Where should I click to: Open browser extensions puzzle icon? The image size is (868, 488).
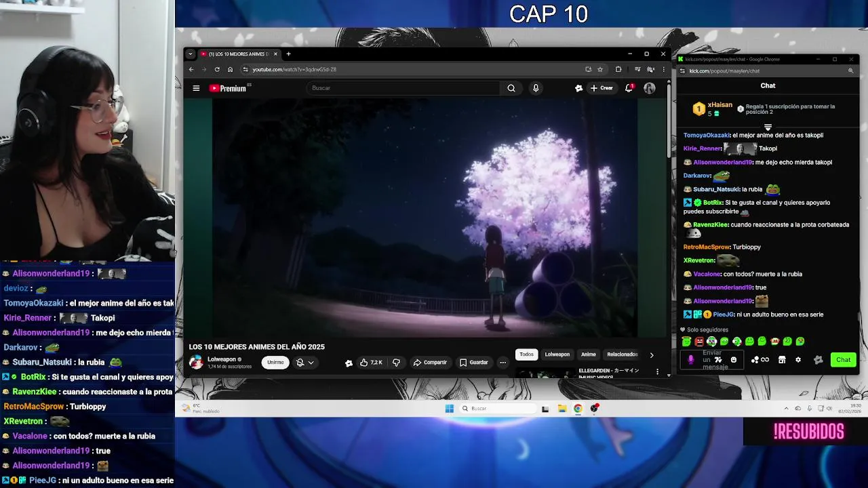[618, 69]
